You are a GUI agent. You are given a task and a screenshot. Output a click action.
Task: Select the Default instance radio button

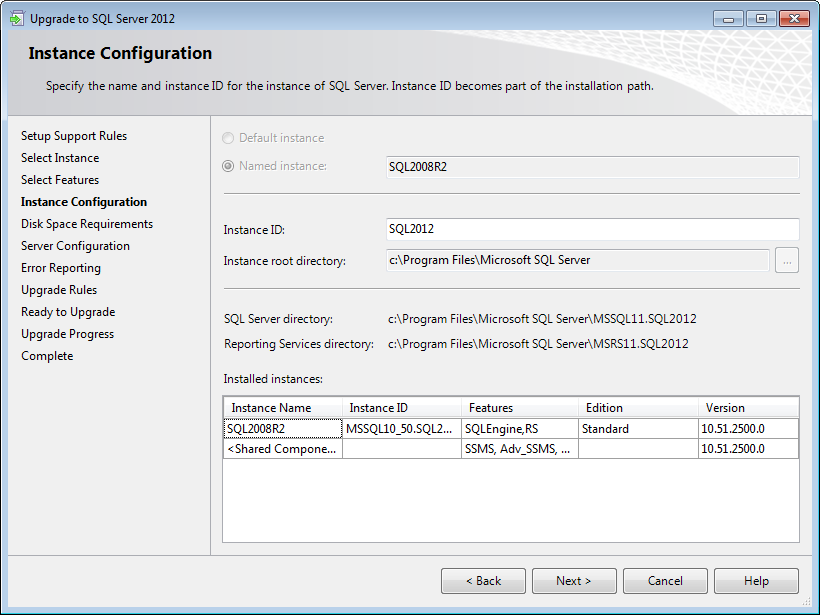pos(228,138)
